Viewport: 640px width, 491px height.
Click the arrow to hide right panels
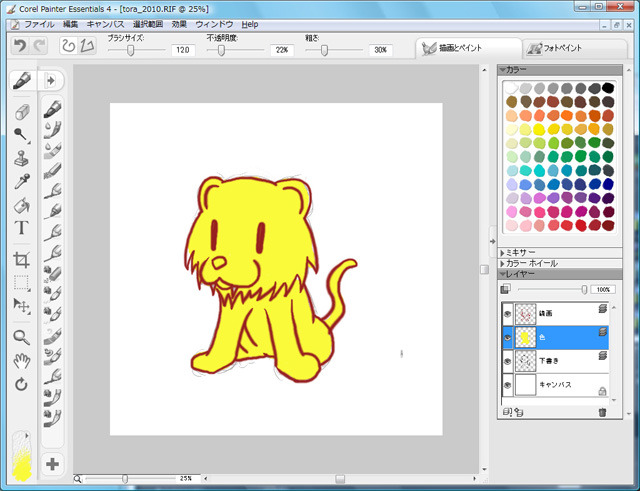[493, 241]
